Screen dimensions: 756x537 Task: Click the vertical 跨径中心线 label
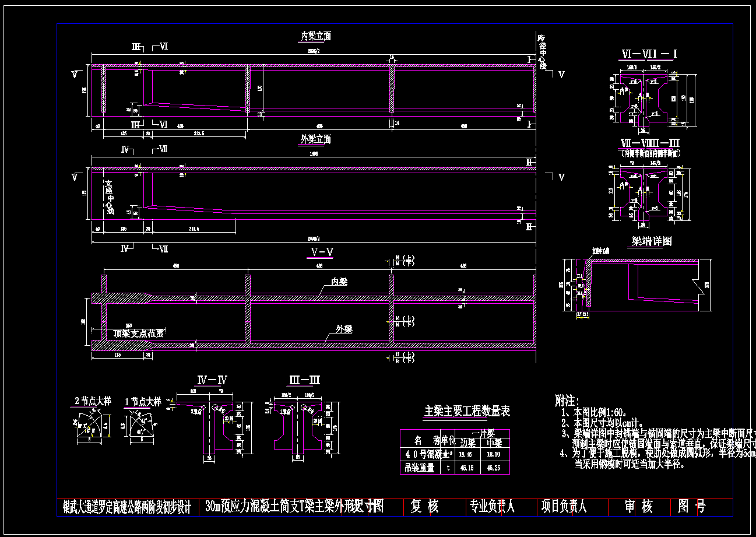pos(542,52)
